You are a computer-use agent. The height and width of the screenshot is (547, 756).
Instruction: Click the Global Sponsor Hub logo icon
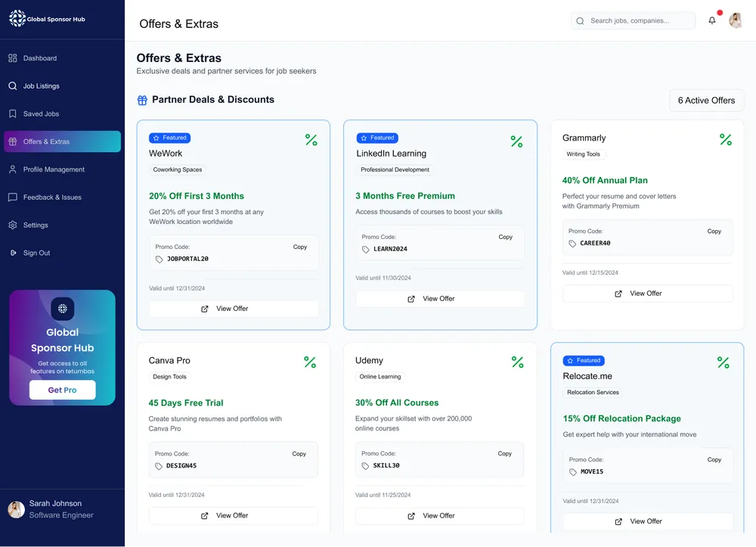pos(17,18)
